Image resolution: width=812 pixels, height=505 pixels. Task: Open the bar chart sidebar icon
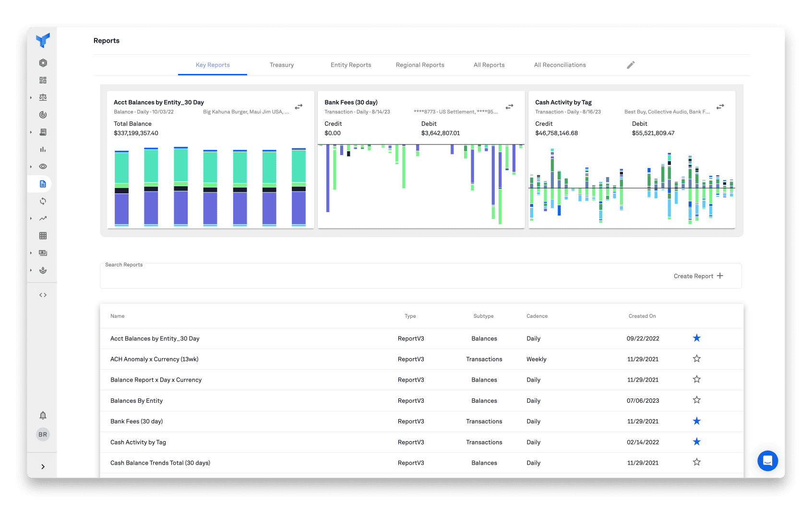pos(43,149)
